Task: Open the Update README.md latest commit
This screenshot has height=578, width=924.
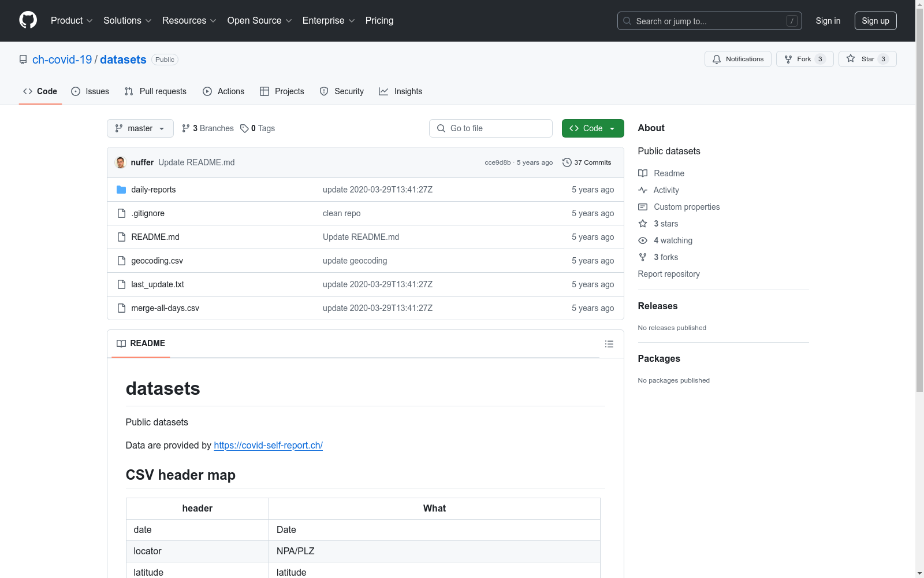Action: [196, 162]
